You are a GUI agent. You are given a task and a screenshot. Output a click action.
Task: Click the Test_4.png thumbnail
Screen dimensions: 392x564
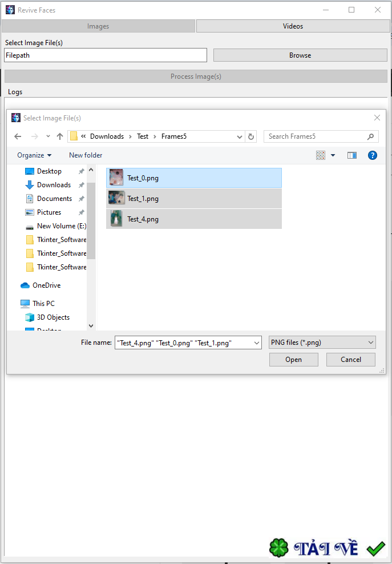tap(116, 219)
